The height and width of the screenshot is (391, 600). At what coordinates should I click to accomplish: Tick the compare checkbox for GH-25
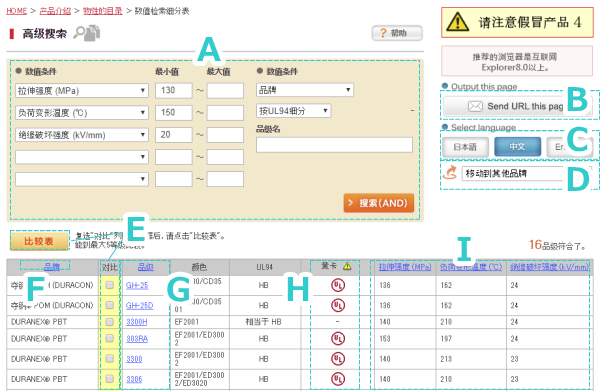pos(109,285)
